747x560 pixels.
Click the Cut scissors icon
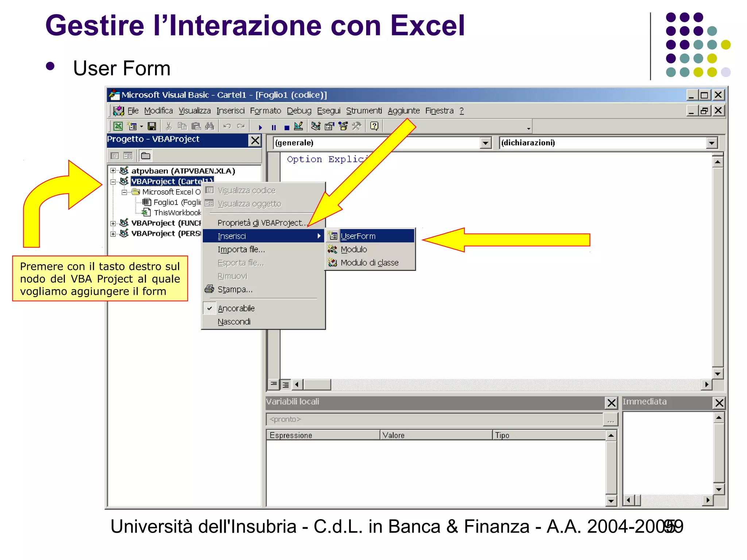(x=169, y=126)
